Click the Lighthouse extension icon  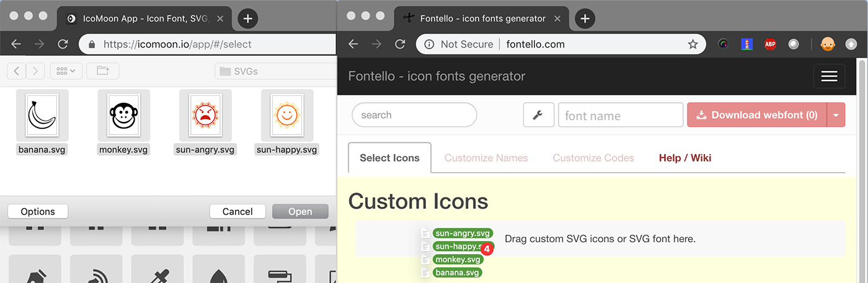tap(746, 44)
